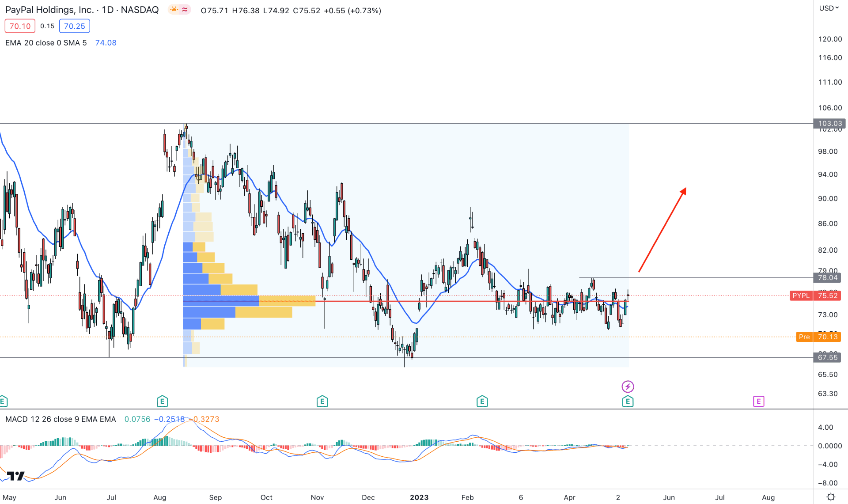Select the PayPal Holdings, Inc. symbol title
The height and width of the screenshot is (504, 848).
click(x=49, y=10)
